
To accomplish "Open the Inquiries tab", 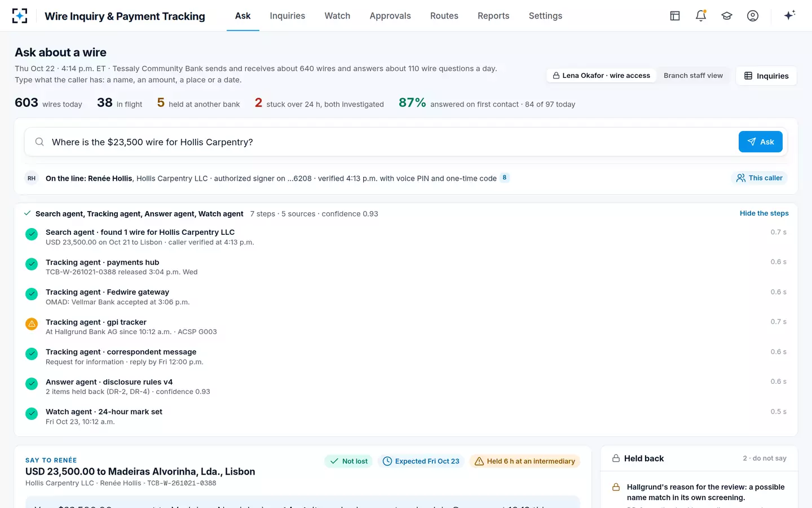I will [288, 16].
